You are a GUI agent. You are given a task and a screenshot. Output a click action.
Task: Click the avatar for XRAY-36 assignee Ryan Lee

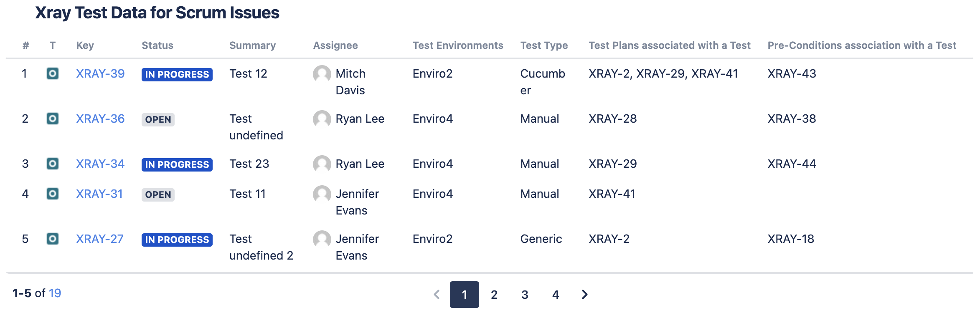322,119
